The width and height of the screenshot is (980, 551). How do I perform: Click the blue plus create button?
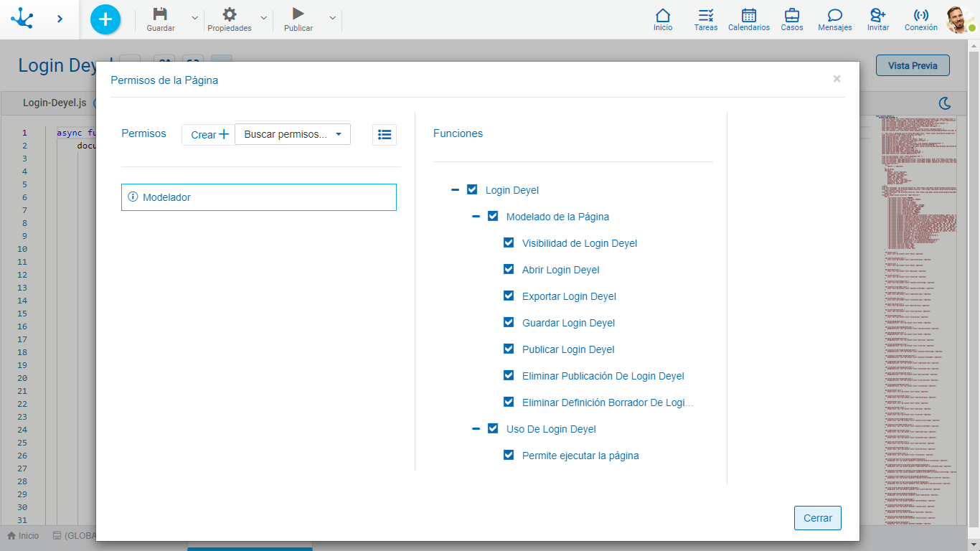coord(105,19)
